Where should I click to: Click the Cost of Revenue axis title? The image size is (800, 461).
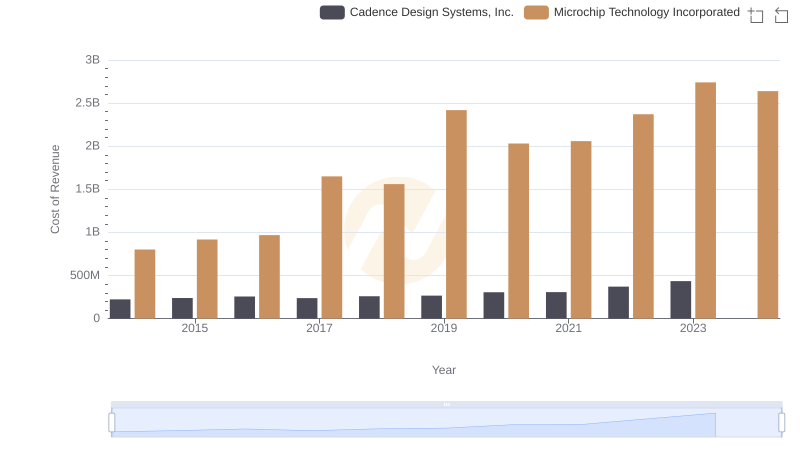[56, 189]
